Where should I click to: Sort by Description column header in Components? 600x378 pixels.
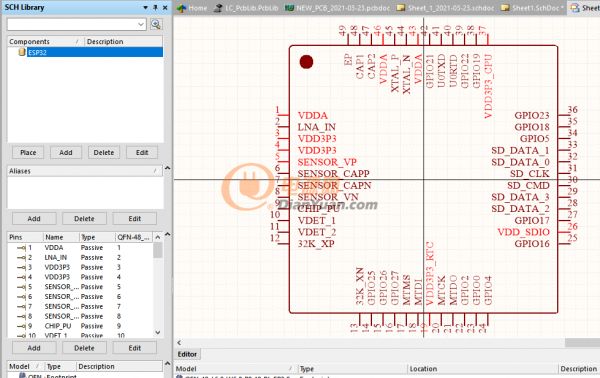pos(123,41)
